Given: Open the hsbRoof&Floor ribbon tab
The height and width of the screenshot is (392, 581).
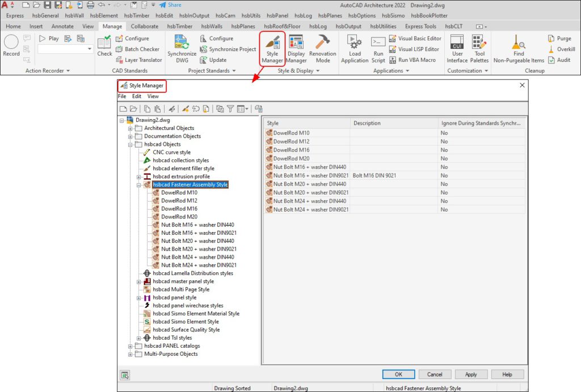Looking at the screenshot, I should point(283,26).
